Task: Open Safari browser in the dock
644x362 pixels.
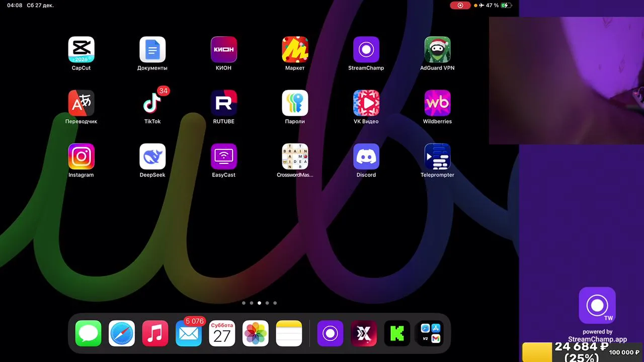Action: pyautogui.click(x=122, y=333)
